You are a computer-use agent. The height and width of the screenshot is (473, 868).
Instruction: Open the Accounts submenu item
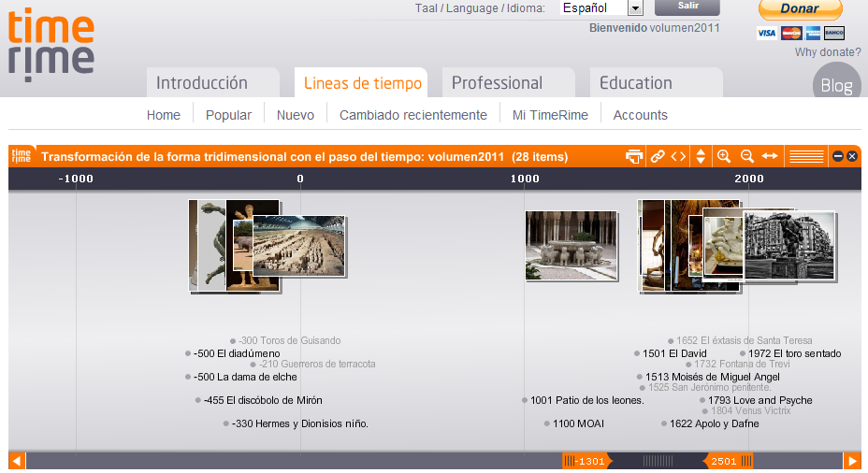tap(641, 115)
